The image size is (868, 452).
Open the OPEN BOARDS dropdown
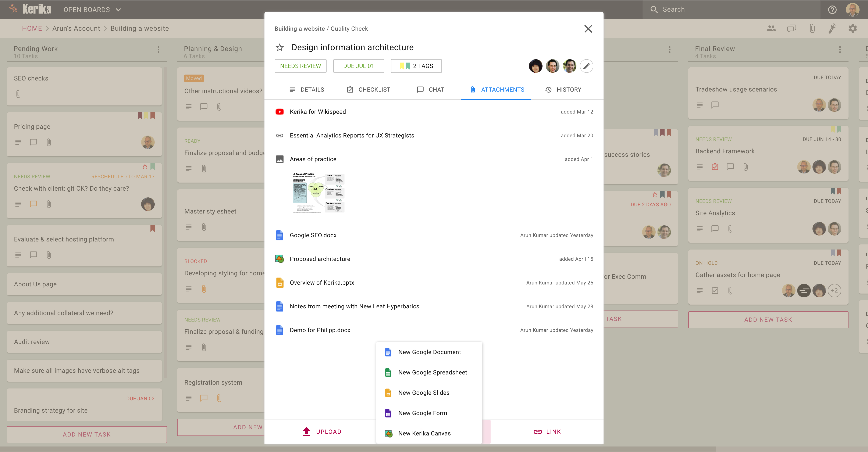91,10
